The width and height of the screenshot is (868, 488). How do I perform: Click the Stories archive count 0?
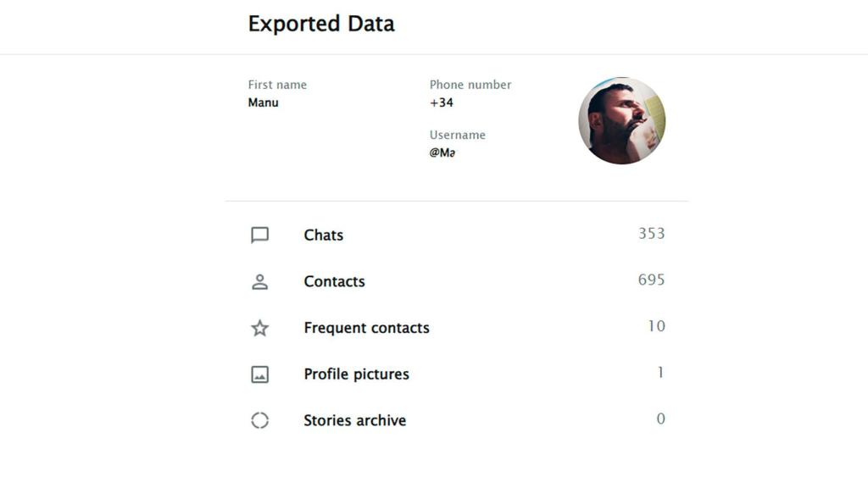point(661,419)
